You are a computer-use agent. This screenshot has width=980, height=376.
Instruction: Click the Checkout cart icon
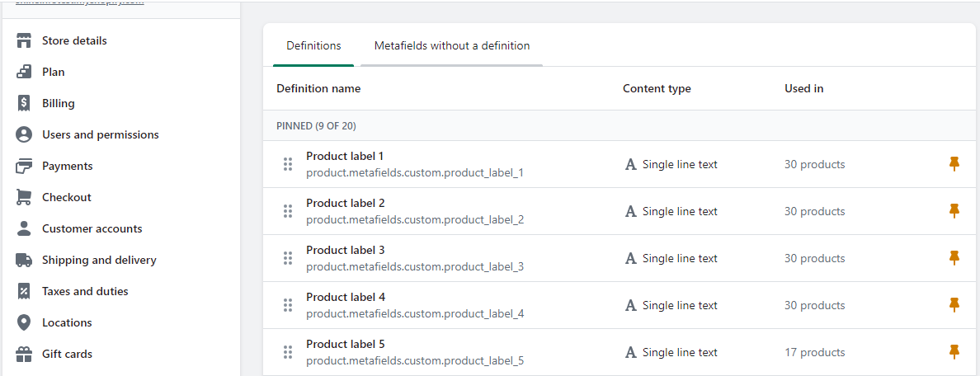coord(25,197)
